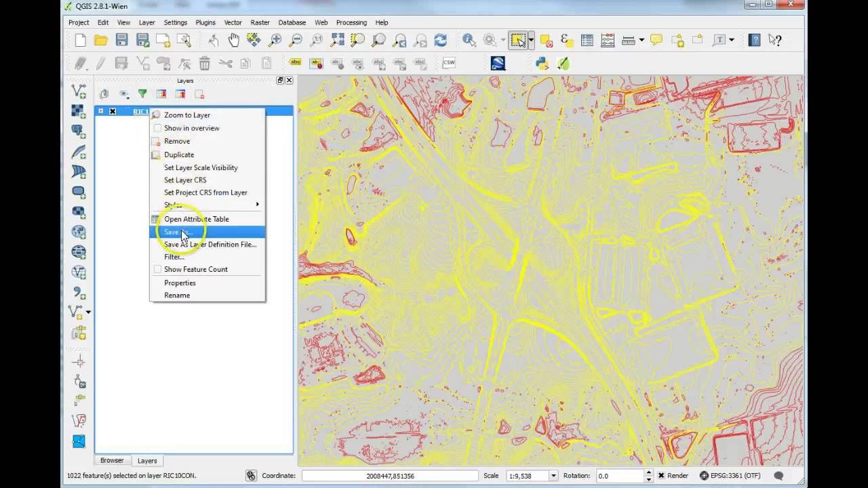
Task: Expand the RIC10CON layer tree node
Action: (x=101, y=111)
